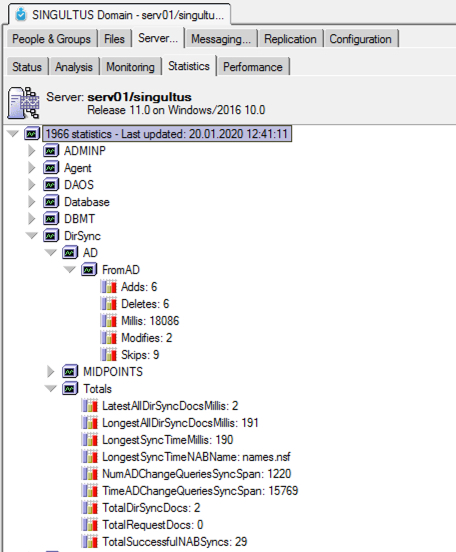Viewport: 456px width, 552px height.
Task: Click the AD folder icon
Action: point(70,252)
